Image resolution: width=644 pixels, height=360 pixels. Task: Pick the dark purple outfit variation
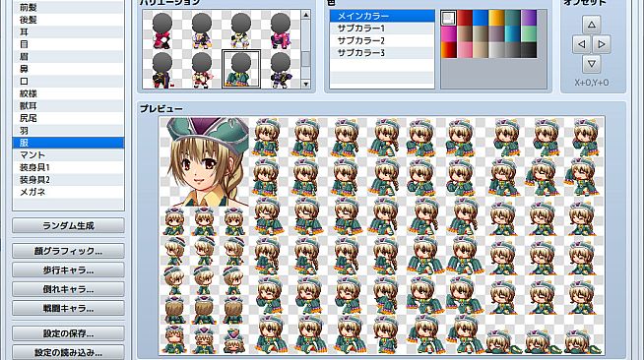pos(281,69)
